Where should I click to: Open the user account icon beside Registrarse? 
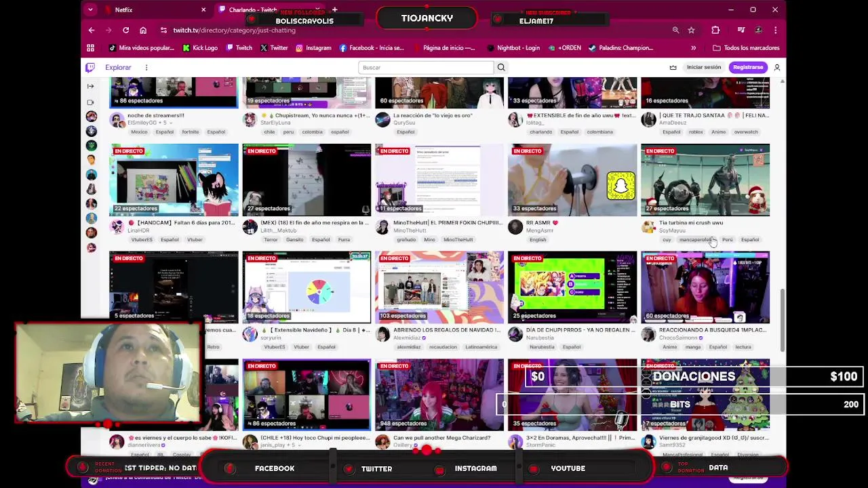777,67
